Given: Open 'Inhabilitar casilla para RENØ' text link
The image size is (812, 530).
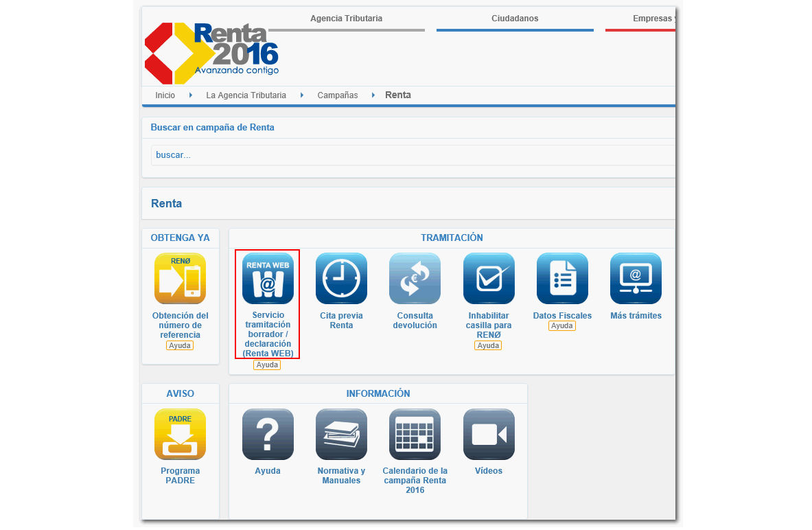Looking at the screenshot, I should 489,325.
